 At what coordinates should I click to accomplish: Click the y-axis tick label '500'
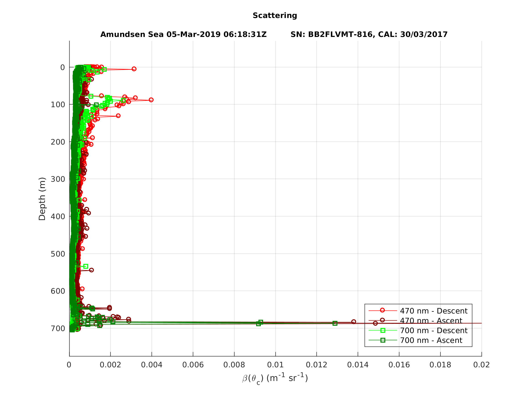(58, 254)
